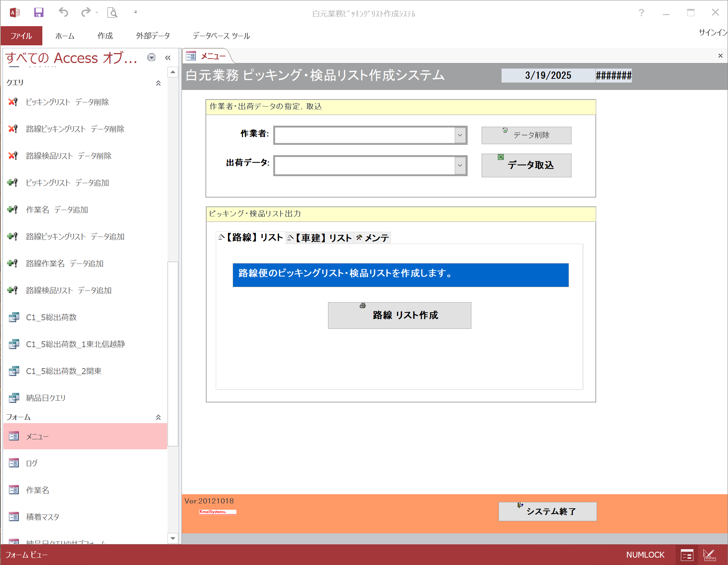Open the 作業者 combo box dropdown
This screenshot has width=728, height=565.
460,135
